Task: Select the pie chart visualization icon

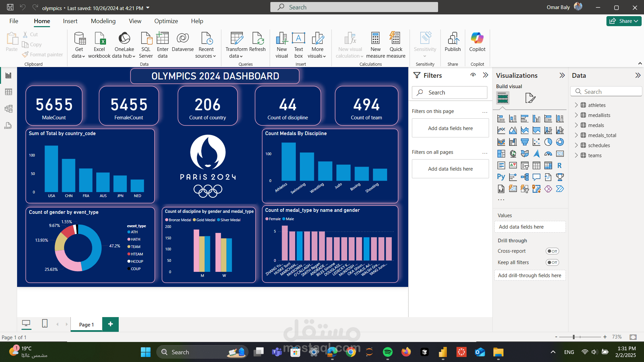Action: [548, 142]
